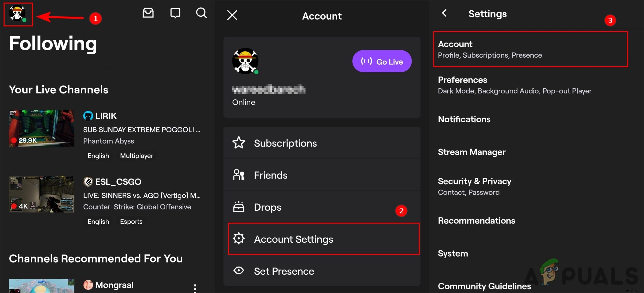The width and height of the screenshot is (644, 293).
Task: Open Security & Privacy settings
Action: point(475,181)
